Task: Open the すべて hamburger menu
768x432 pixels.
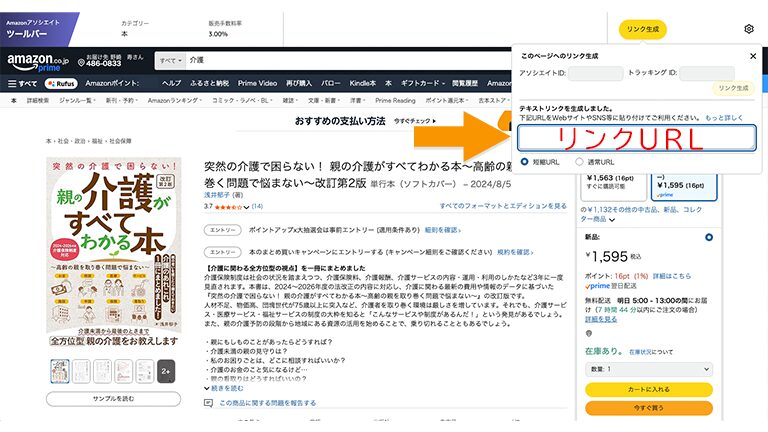Action: [23, 84]
